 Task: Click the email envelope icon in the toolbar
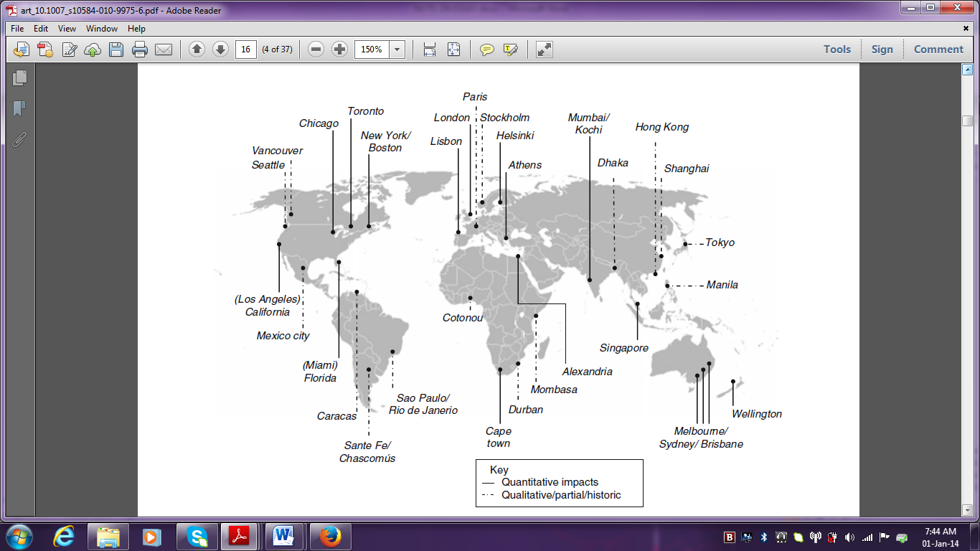(x=164, y=50)
